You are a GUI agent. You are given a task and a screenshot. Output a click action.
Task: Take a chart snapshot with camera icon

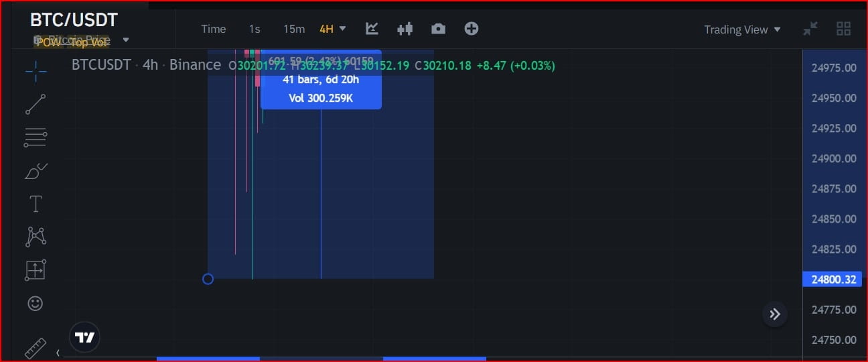[x=438, y=28]
